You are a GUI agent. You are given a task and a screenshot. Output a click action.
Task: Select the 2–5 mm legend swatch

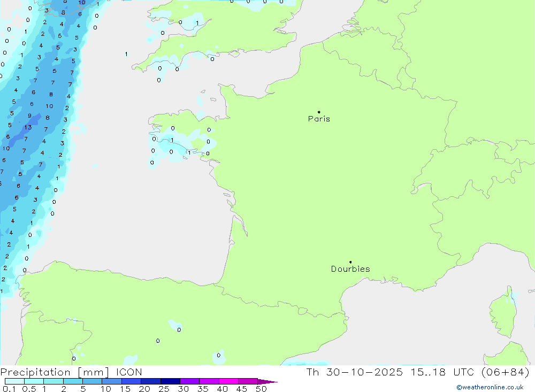click(73, 381)
